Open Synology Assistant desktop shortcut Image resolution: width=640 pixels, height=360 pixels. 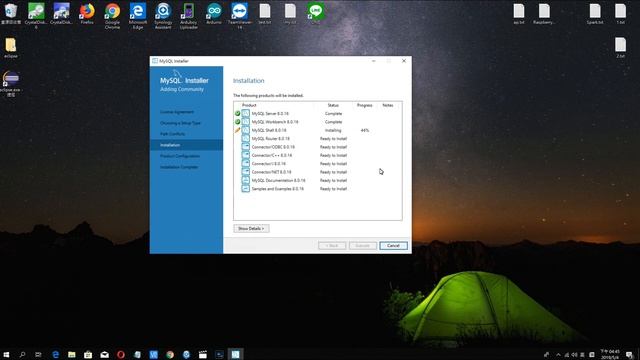pos(163,16)
